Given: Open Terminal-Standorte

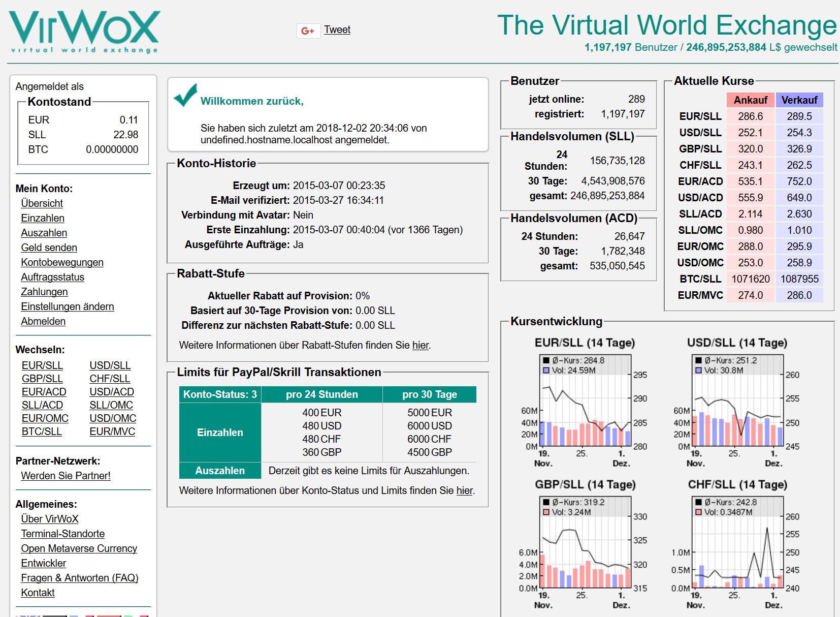Looking at the screenshot, I should coord(63,534).
